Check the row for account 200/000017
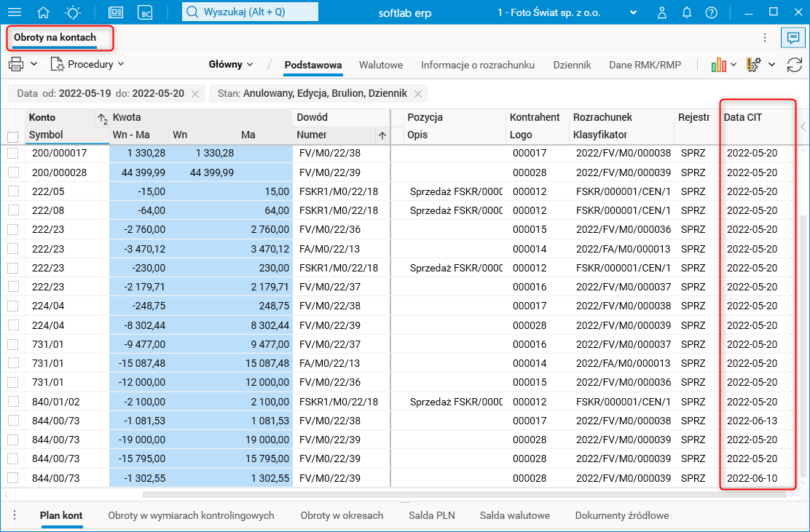 click(12, 153)
